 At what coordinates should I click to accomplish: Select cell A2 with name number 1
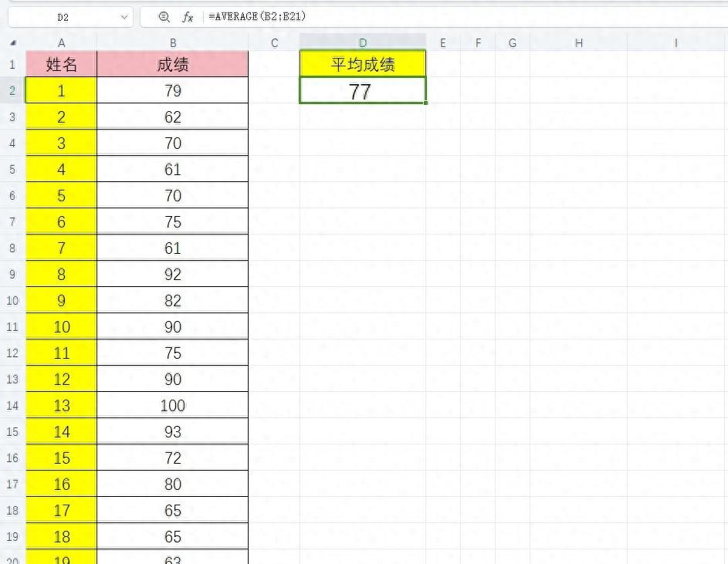61,90
